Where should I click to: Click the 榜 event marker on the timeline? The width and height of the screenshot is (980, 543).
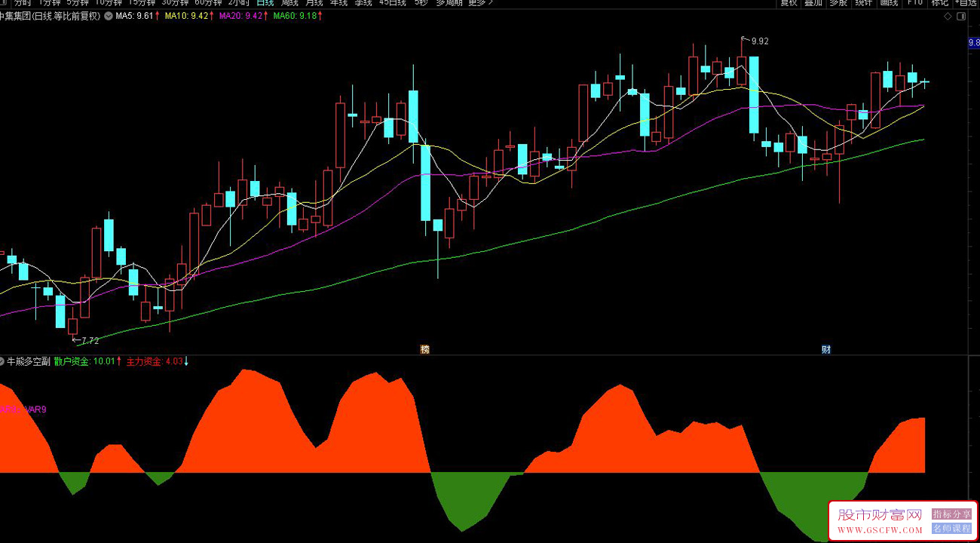point(425,349)
